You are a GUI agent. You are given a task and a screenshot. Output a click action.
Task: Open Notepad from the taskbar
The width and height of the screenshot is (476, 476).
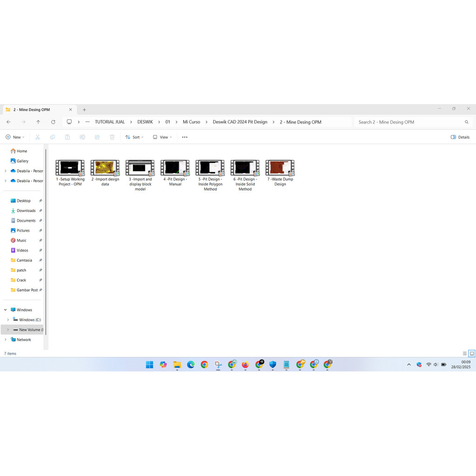(286, 364)
